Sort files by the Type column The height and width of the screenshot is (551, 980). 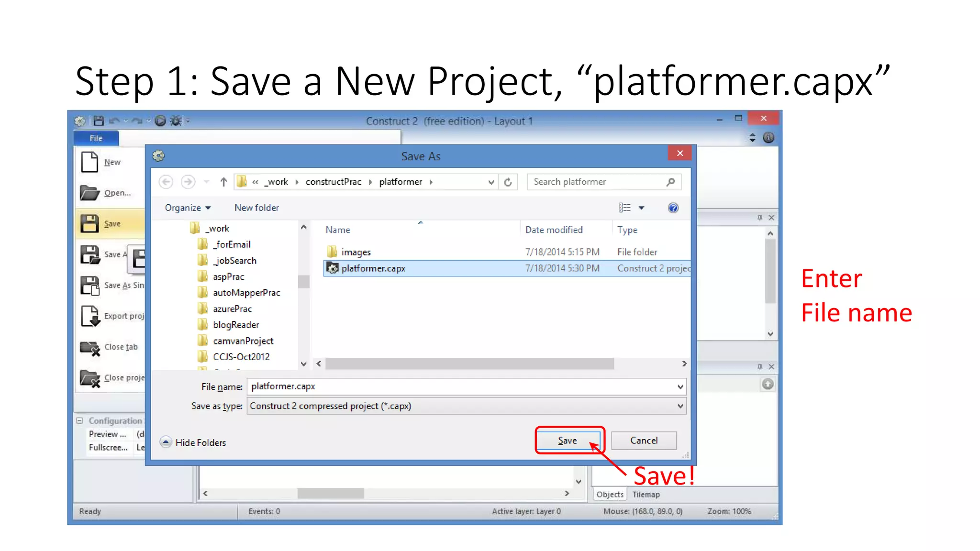tap(627, 230)
